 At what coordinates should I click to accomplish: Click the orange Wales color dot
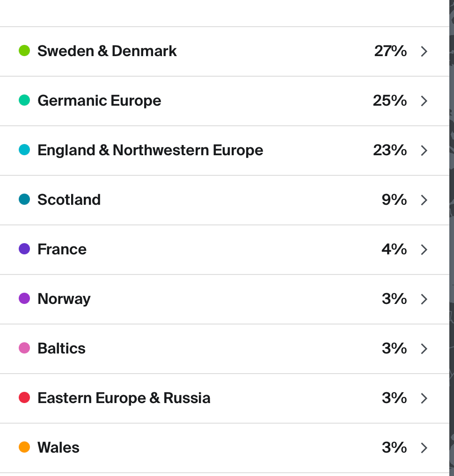24,447
